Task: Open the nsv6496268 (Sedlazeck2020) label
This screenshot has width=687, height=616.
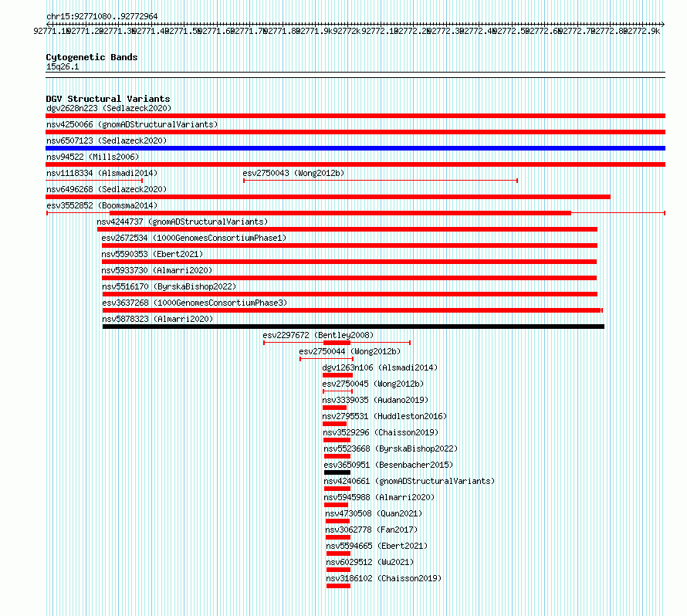Action: [x=107, y=189]
